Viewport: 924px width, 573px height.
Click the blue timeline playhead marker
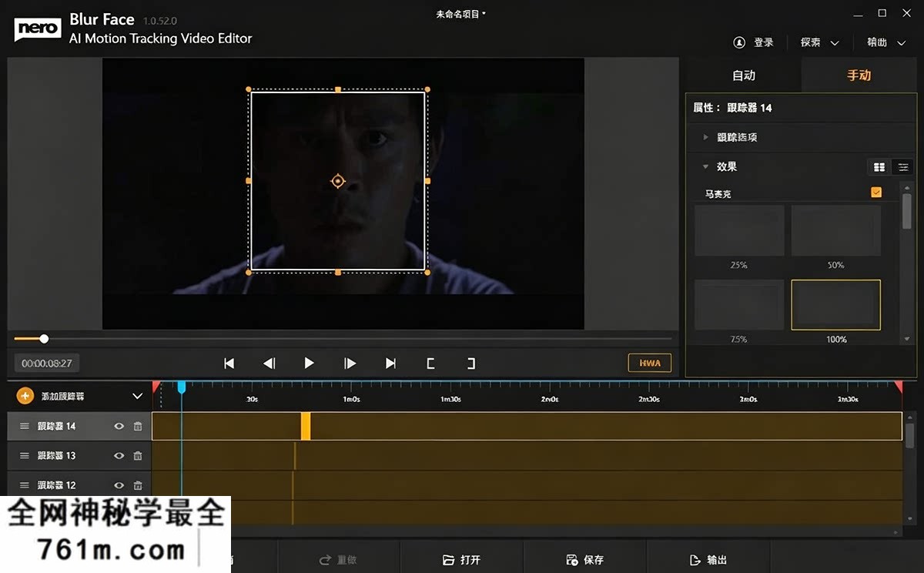pos(182,387)
